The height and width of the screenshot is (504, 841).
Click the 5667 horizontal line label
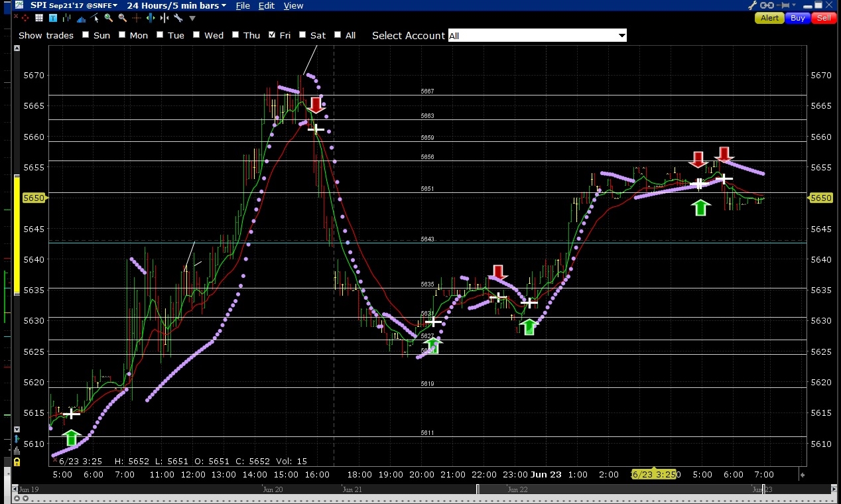pyautogui.click(x=427, y=92)
